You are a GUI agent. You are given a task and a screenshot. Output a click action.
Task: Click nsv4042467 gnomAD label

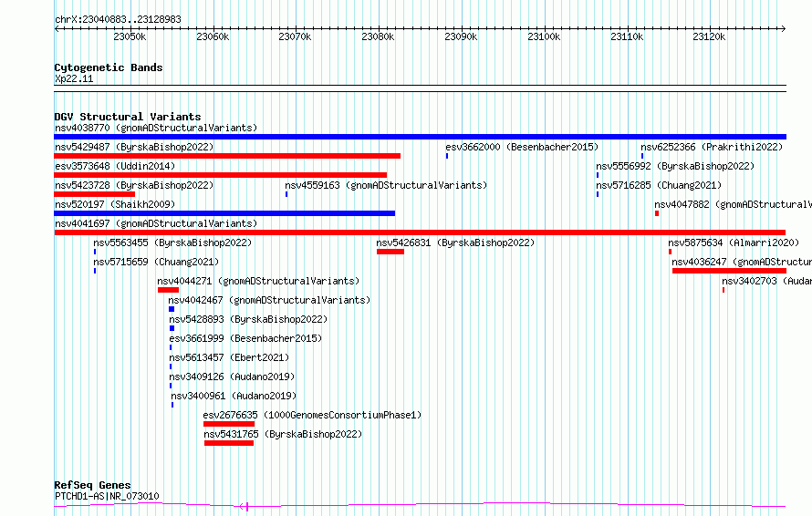coord(269,300)
